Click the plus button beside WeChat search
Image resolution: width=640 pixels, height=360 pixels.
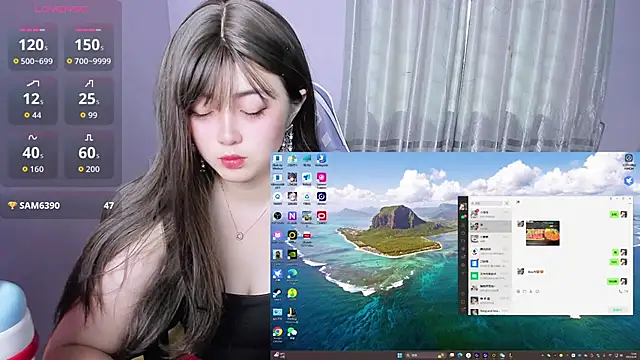pyautogui.click(x=507, y=203)
